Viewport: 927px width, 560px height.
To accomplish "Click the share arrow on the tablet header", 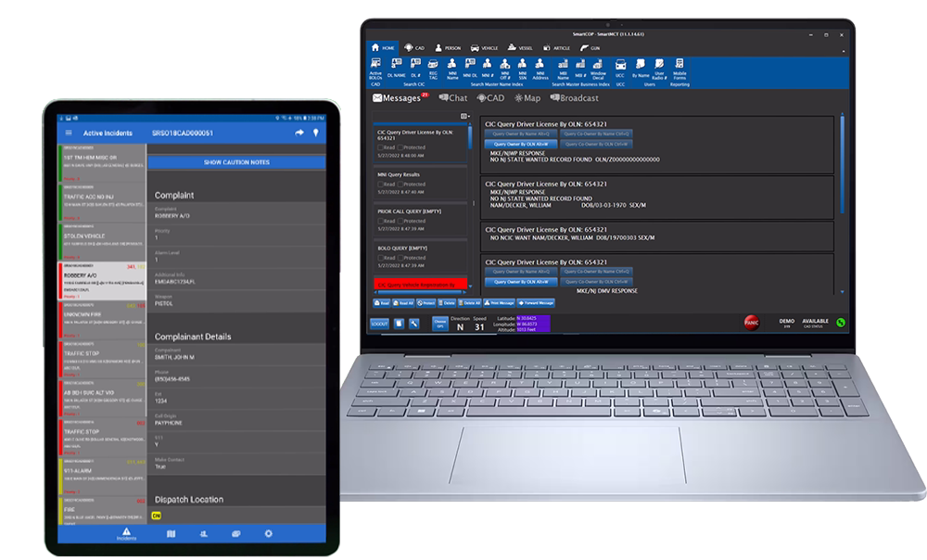I will (299, 133).
